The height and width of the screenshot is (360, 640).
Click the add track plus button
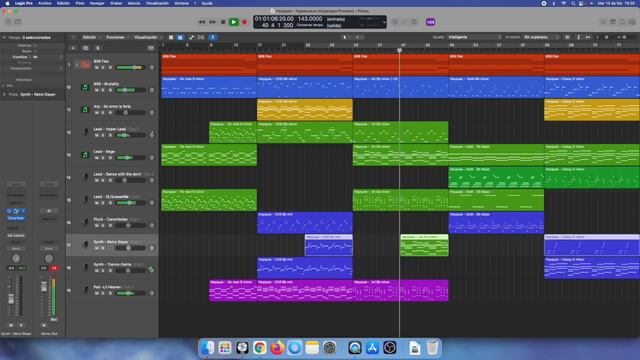point(73,48)
